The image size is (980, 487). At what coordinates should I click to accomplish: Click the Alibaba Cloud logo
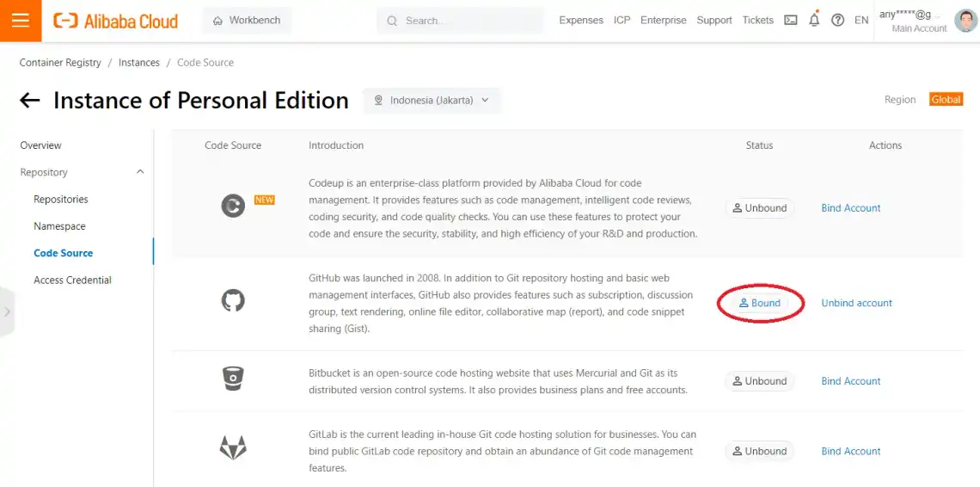pos(116,21)
